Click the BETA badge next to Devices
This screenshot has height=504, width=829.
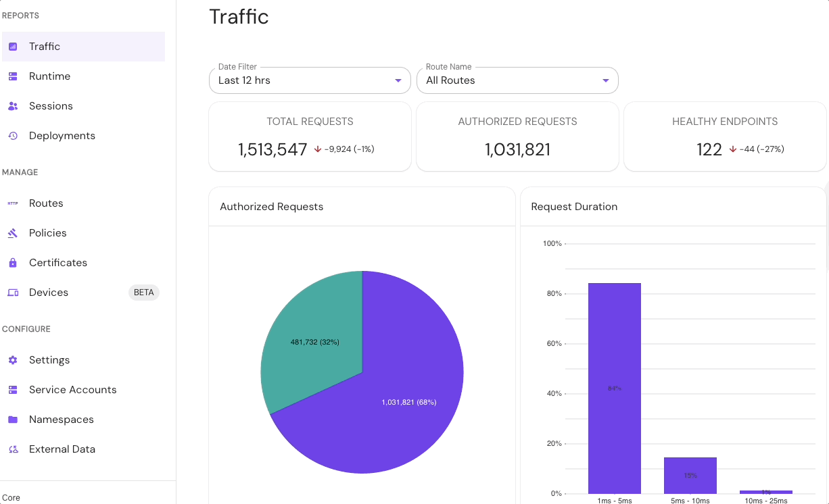(x=144, y=292)
